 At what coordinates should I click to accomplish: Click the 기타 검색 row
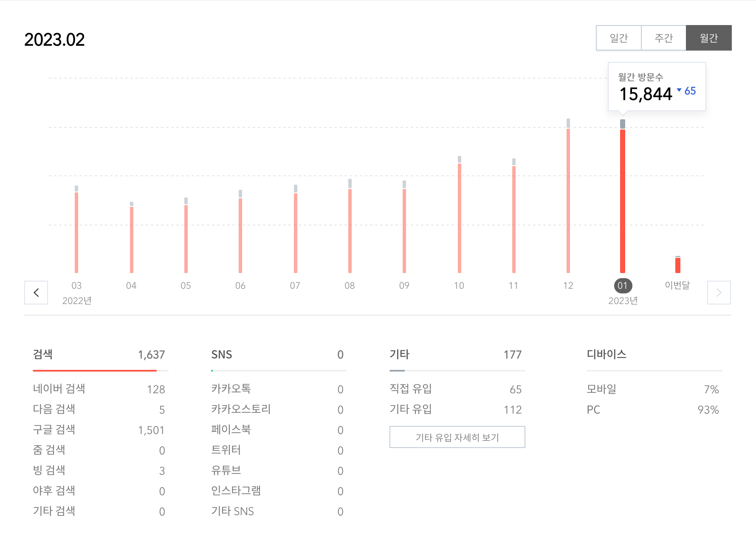[99, 511]
